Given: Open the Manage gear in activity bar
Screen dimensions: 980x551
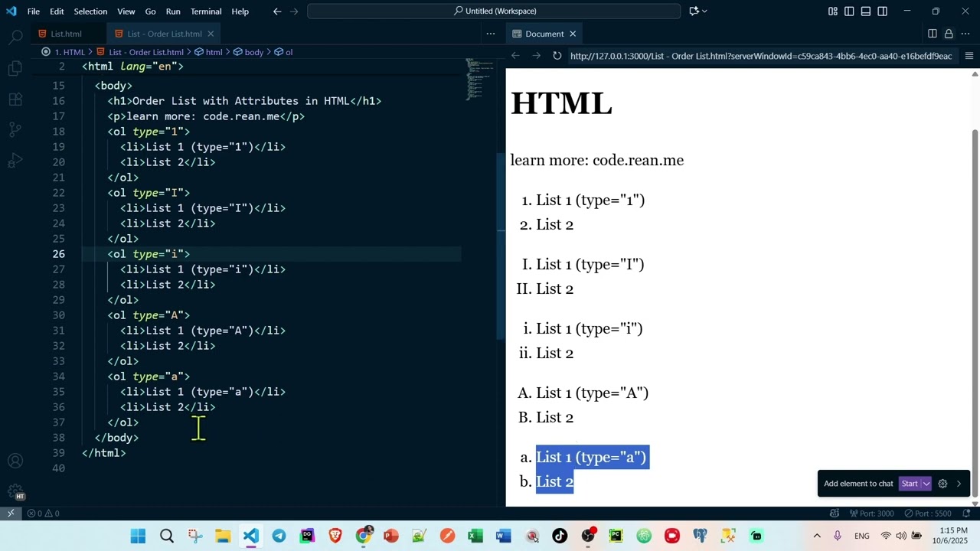Looking at the screenshot, I should pos(15,492).
